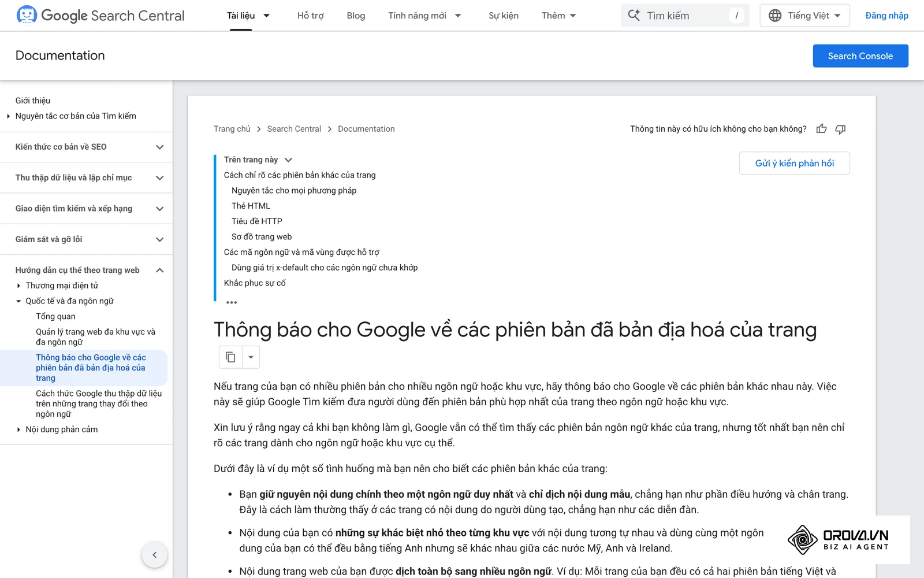This screenshot has width=924, height=578.
Task: Jump to Dùng giá trị x-default section
Action: pos(325,268)
